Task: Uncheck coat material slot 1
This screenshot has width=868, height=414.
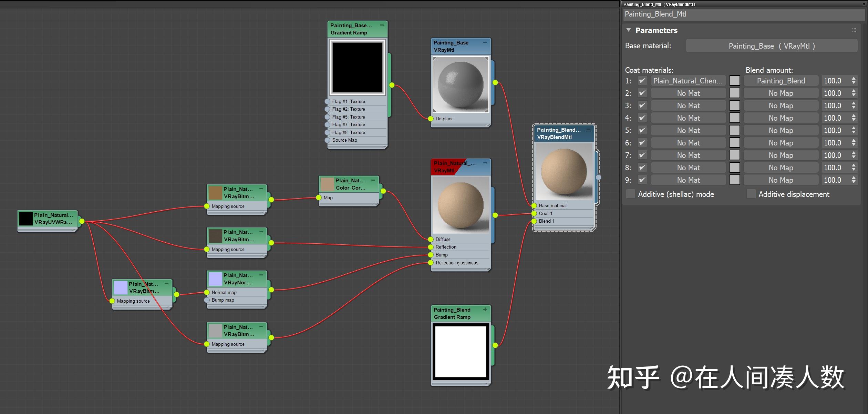Action: coord(642,81)
